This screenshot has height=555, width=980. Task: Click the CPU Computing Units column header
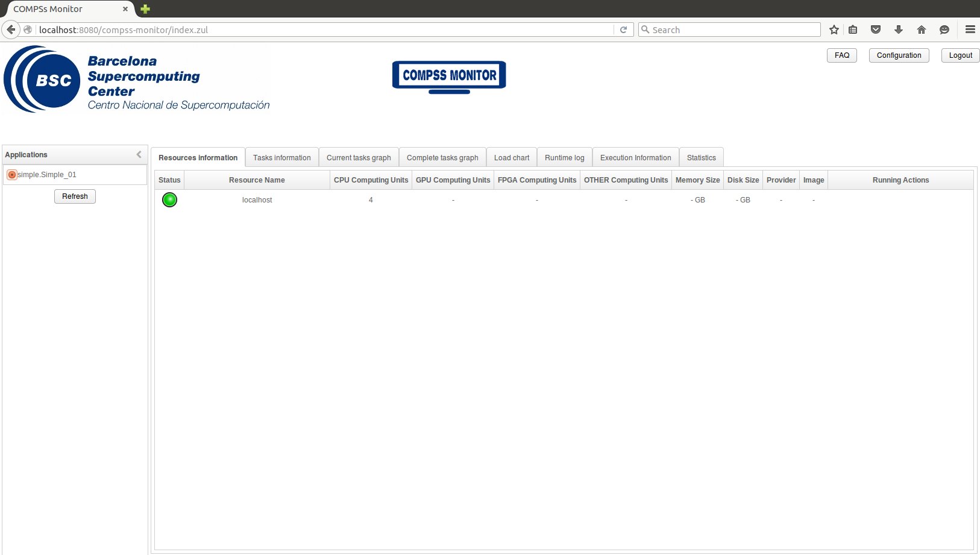point(371,180)
